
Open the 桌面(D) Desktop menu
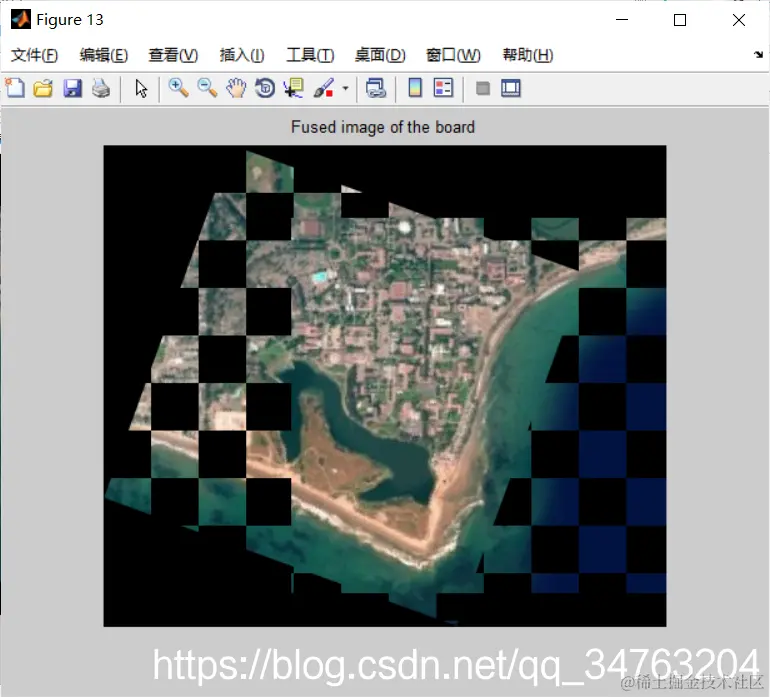coord(380,55)
